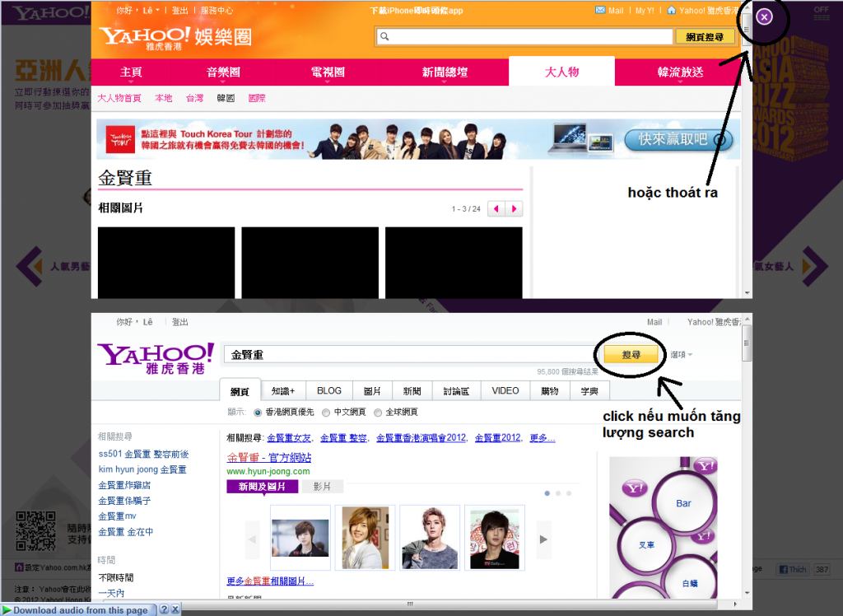Switch to the 知識+ search tab
This screenshot has width=843, height=616.
pos(283,391)
